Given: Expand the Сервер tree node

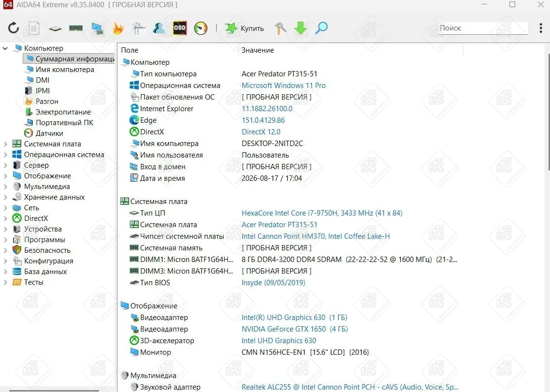Looking at the screenshot, I should (x=5, y=165).
